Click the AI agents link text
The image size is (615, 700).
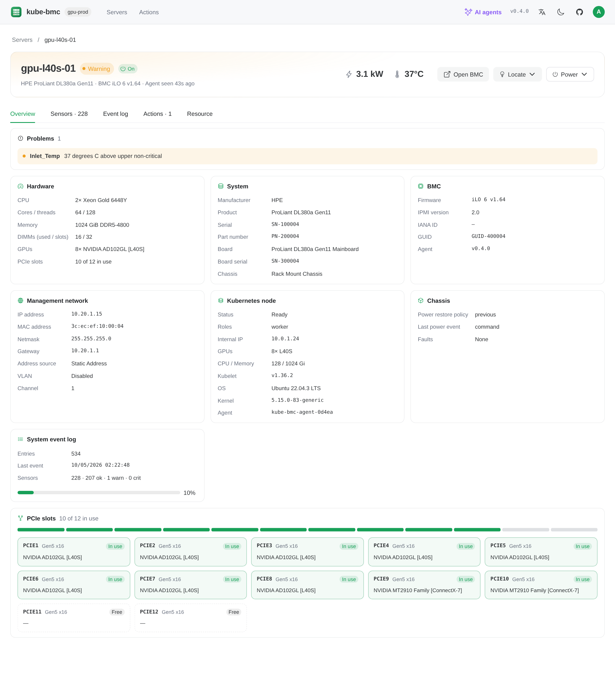(x=488, y=12)
